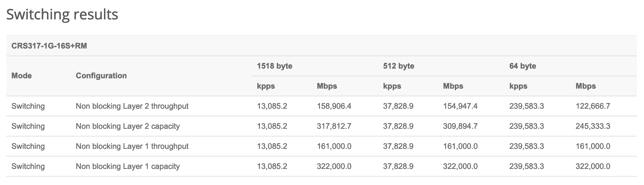Select the Non blocking Layer 1 throughput cell
Image resolution: width=644 pixels, height=185 pixels.
[132, 147]
